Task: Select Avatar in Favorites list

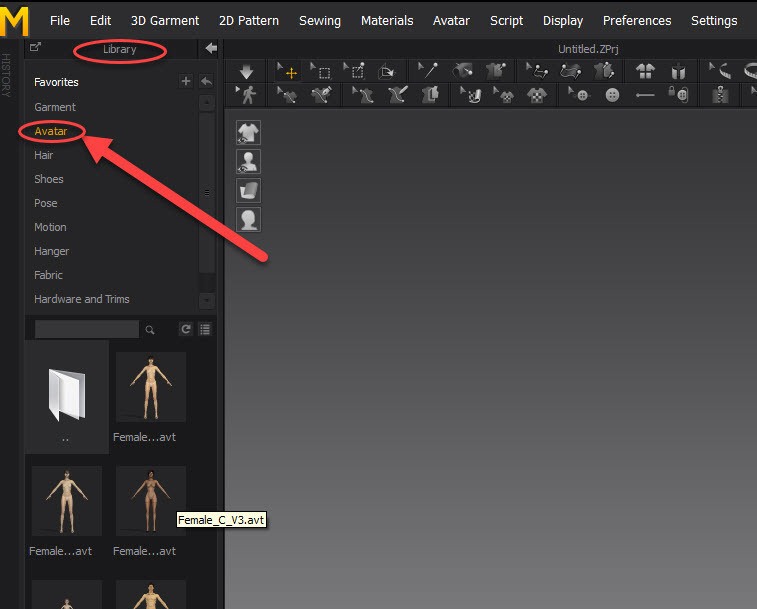Action: (51, 131)
